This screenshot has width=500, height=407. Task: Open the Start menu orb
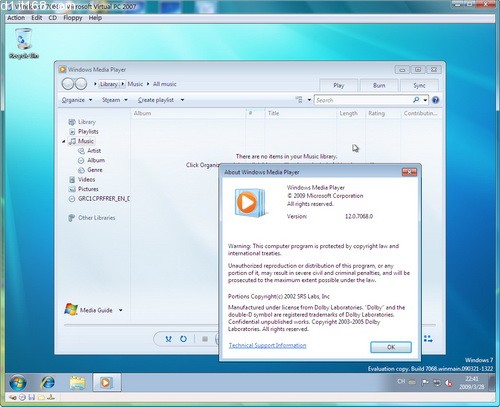click(18, 382)
